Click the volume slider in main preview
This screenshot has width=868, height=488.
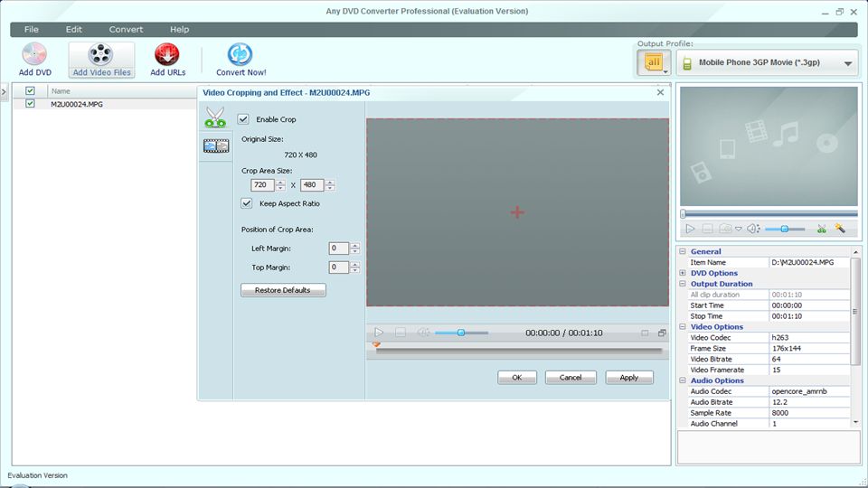coord(785,229)
